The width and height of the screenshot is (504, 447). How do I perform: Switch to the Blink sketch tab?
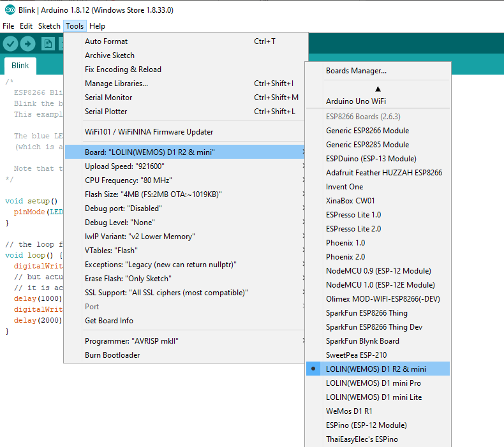pyautogui.click(x=20, y=66)
